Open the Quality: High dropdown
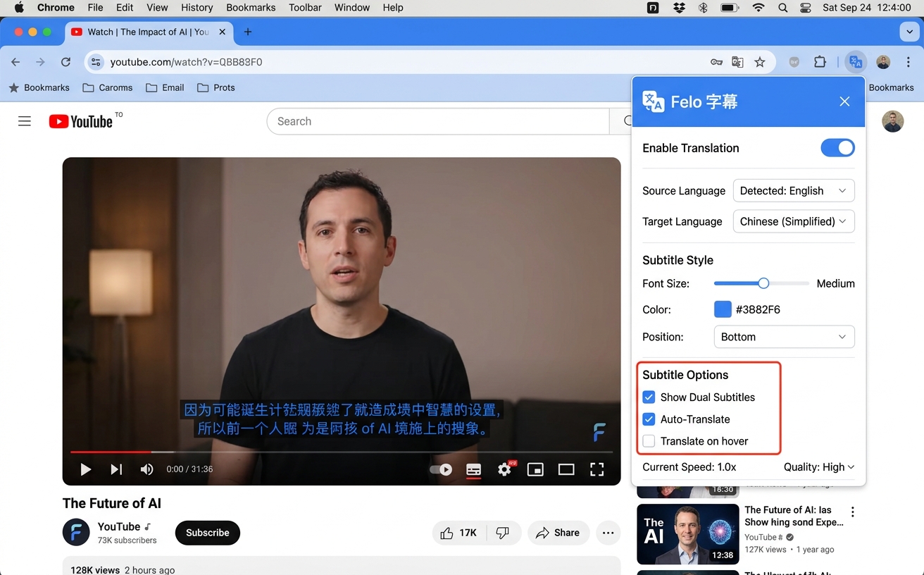This screenshot has height=575, width=924. [x=819, y=466]
